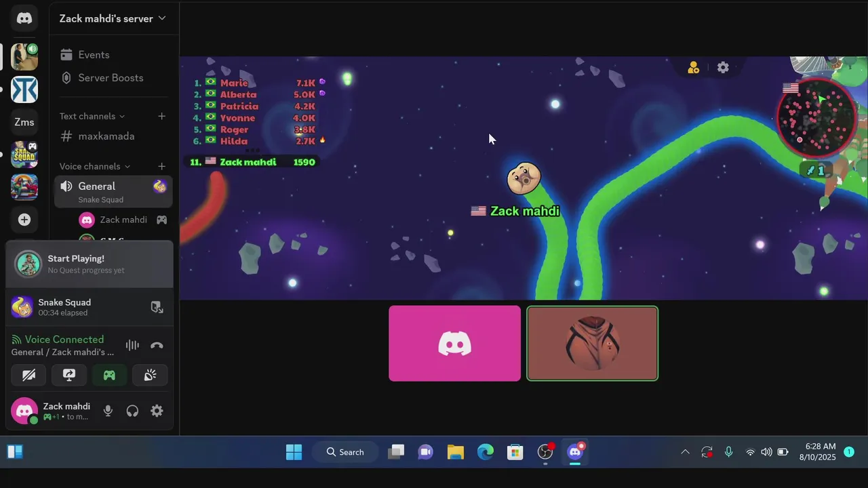The width and height of the screenshot is (868, 488).
Task: Click Zack mahdi in voice channel list
Action: coord(122,220)
